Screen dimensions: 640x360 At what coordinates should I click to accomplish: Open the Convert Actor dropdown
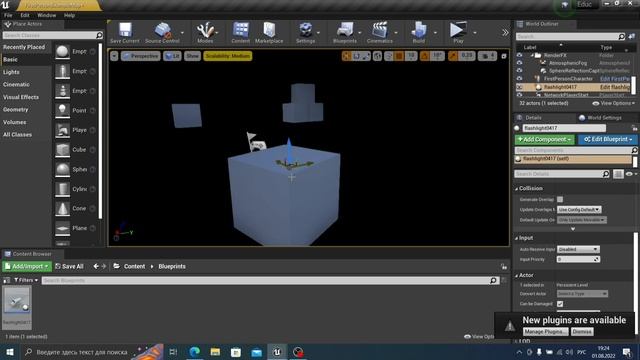coord(582,293)
